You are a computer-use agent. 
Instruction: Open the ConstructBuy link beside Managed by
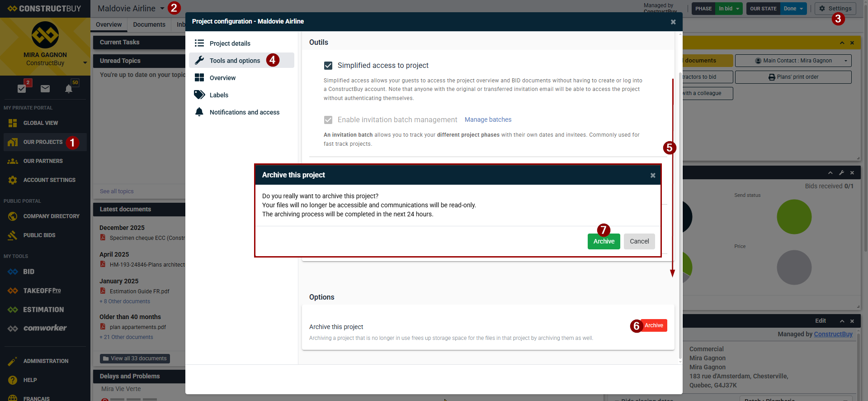point(833,334)
